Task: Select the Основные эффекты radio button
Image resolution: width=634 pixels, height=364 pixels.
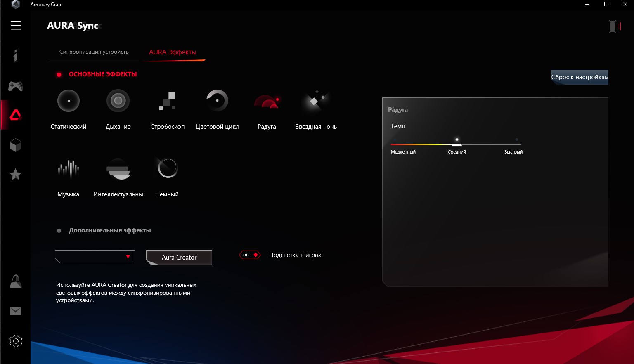Action: pyautogui.click(x=59, y=75)
